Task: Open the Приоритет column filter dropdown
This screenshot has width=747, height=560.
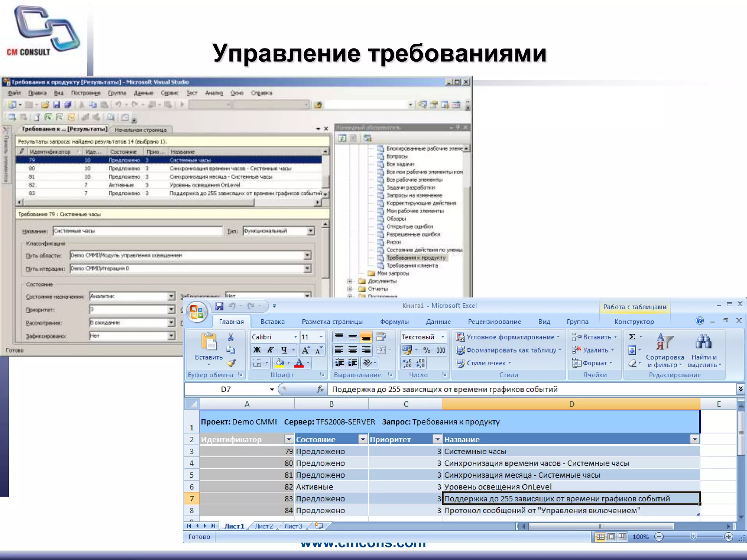Action: pyautogui.click(x=437, y=439)
